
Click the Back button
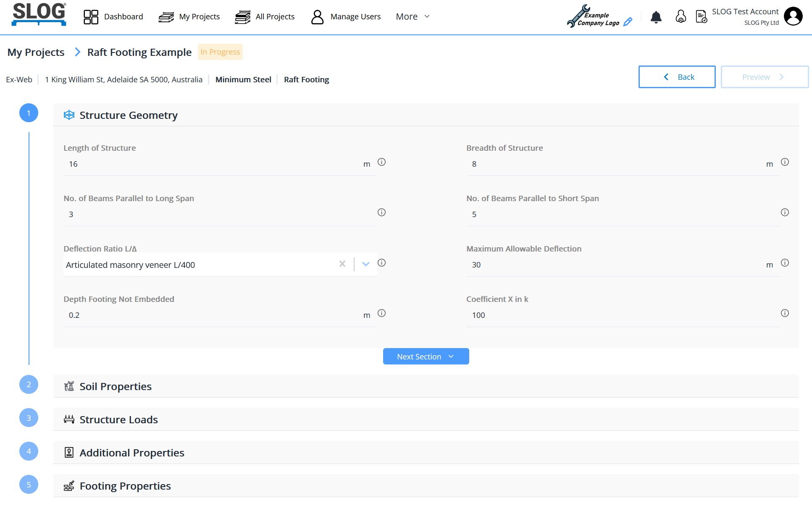click(676, 77)
